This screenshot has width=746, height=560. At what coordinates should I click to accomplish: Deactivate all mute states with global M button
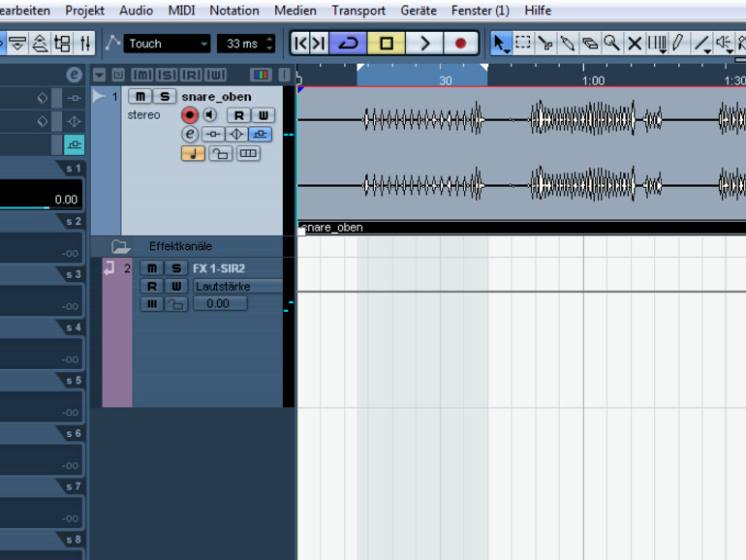pyautogui.click(x=142, y=75)
